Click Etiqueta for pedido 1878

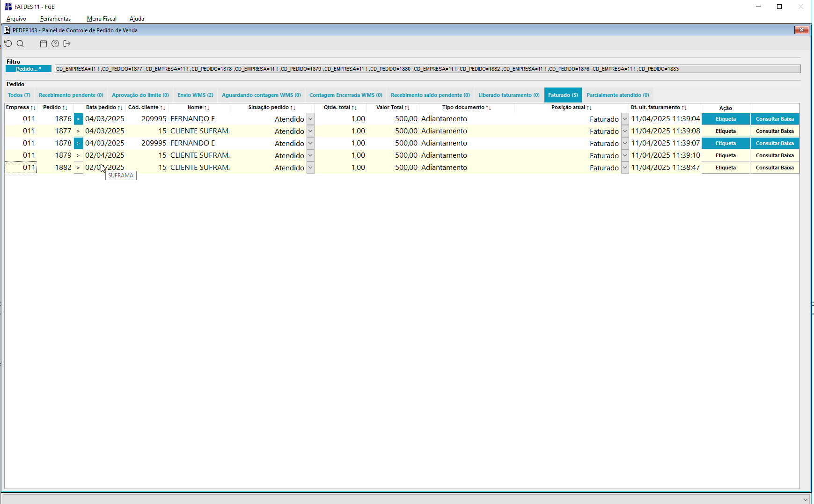click(726, 143)
